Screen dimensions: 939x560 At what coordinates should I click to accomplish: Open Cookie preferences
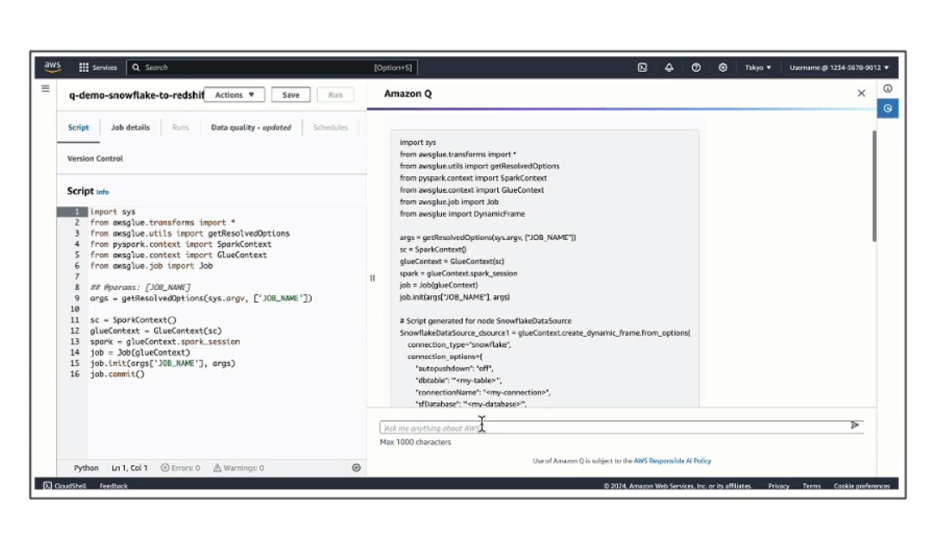(x=862, y=485)
